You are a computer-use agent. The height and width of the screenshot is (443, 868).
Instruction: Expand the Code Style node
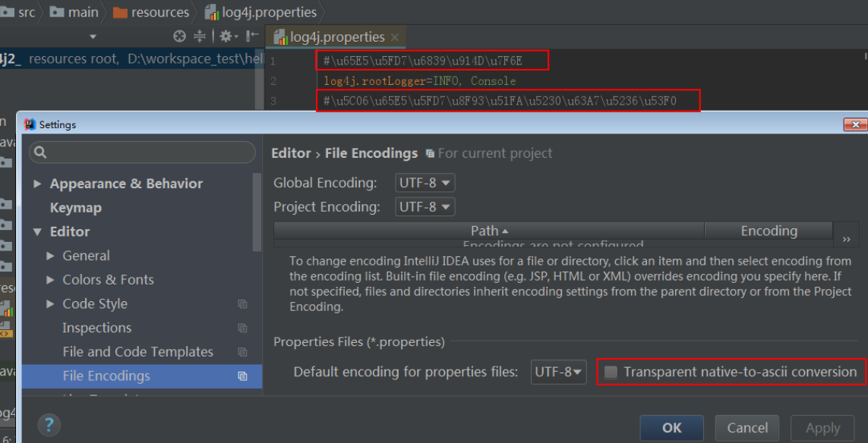[50, 303]
